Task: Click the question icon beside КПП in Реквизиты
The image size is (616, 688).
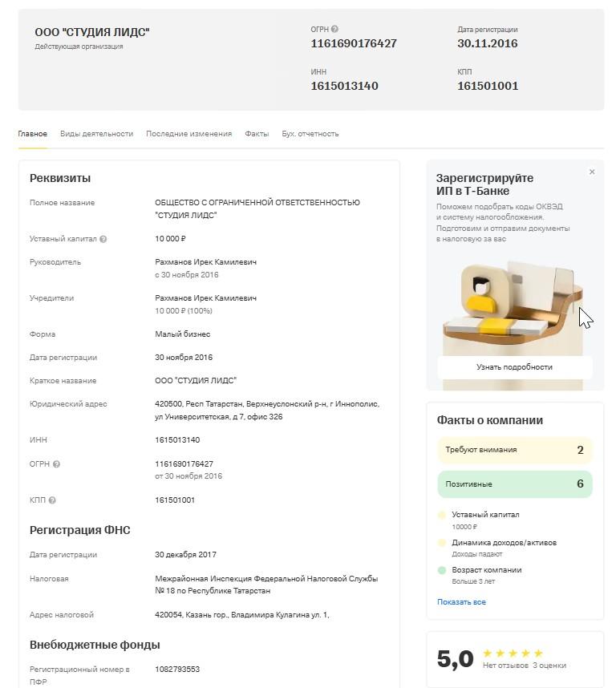Action: coord(52,500)
